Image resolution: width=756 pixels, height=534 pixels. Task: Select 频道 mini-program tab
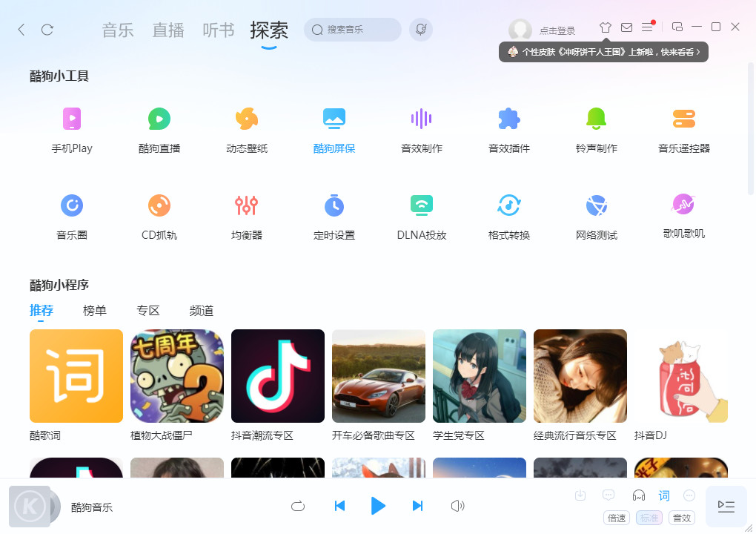[x=202, y=310]
